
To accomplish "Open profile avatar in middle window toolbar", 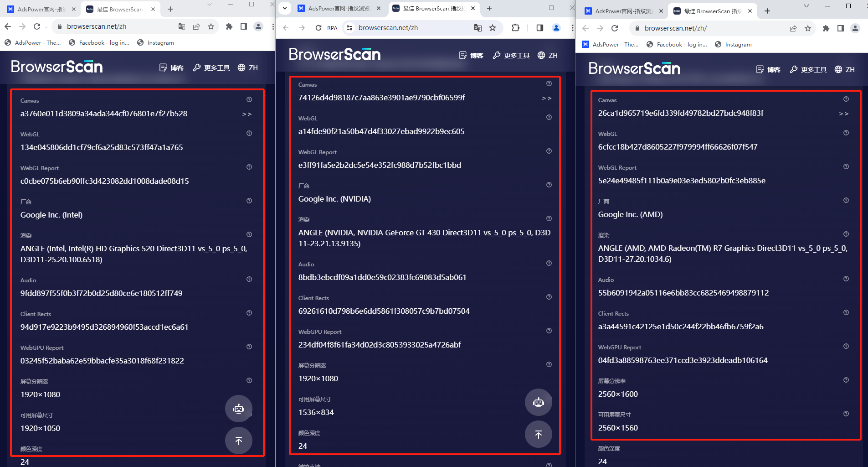I will (556, 28).
